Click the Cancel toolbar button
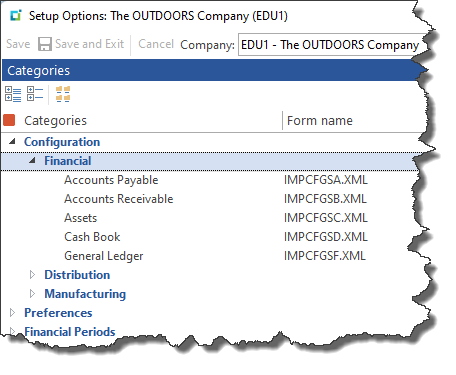This screenshot has width=456, height=375. click(x=156, y=44)
